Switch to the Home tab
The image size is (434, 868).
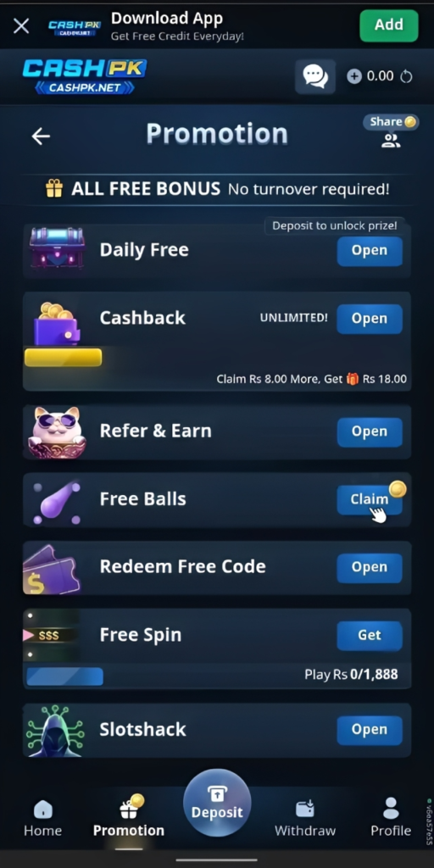click(x=42, y=818)
